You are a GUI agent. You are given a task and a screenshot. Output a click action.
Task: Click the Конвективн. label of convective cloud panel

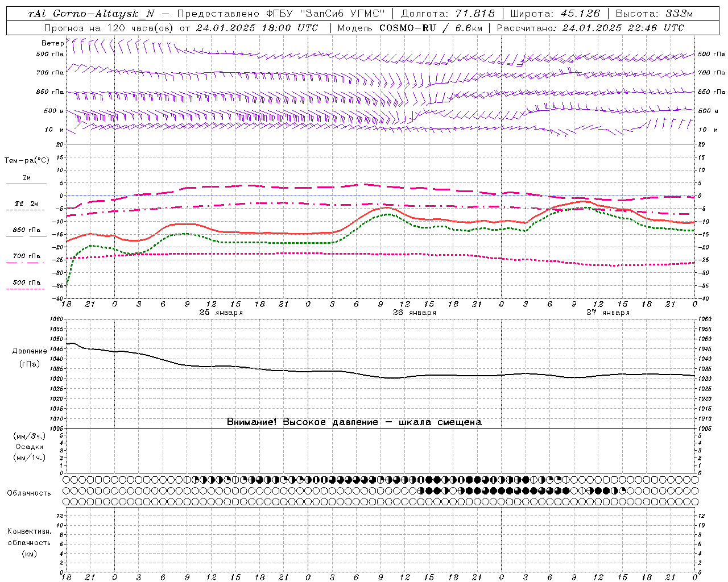pos(29,531)
